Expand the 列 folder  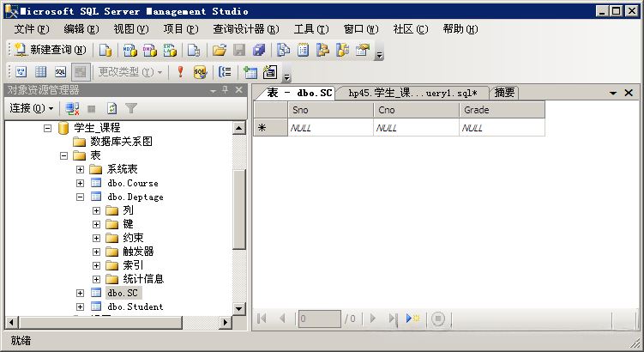tap(96, 211)
